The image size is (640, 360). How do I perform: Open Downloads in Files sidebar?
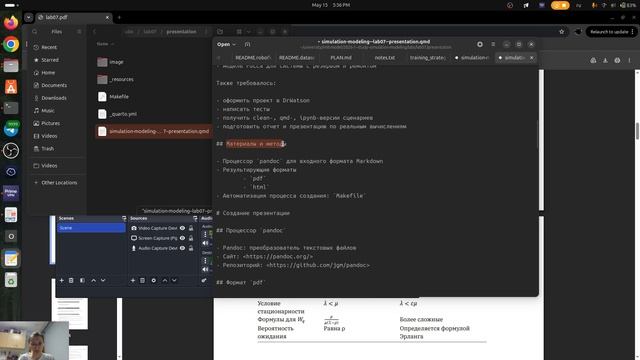tap(56, 98)
